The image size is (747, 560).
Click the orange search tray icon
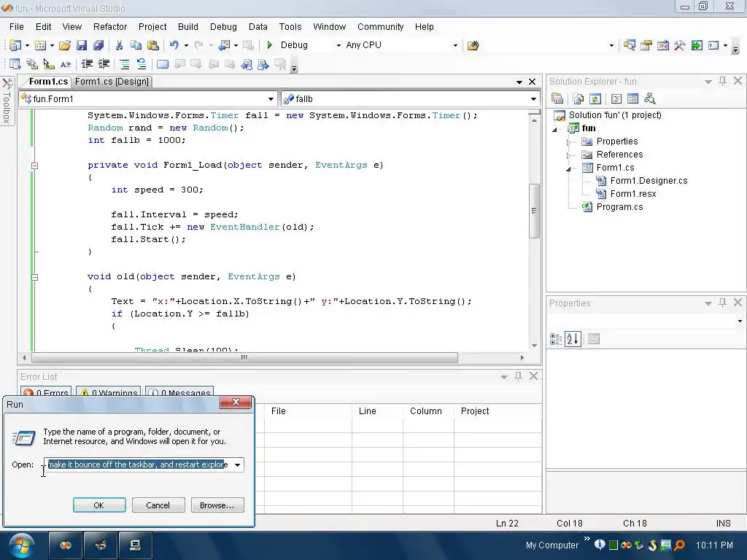[679, 545]
